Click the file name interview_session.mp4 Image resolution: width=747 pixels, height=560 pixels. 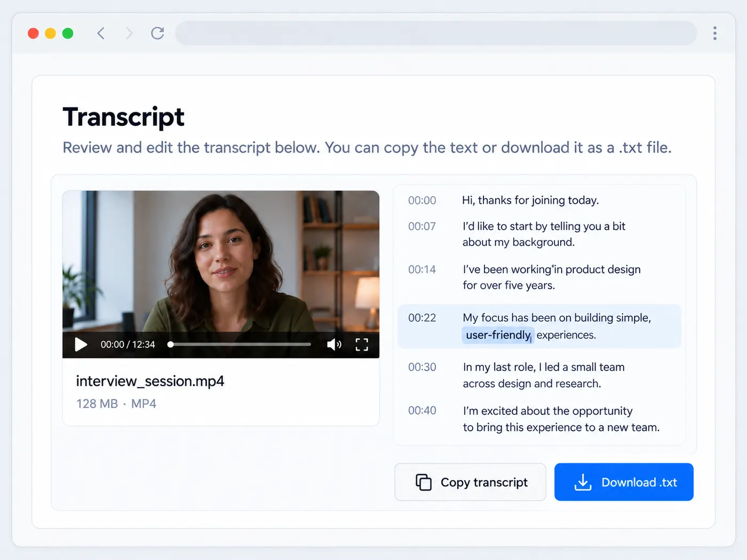(x=150, y=381)
